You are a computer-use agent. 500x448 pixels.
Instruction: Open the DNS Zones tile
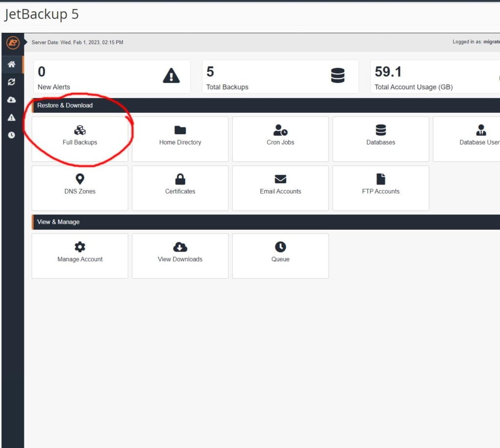(80, 188)
